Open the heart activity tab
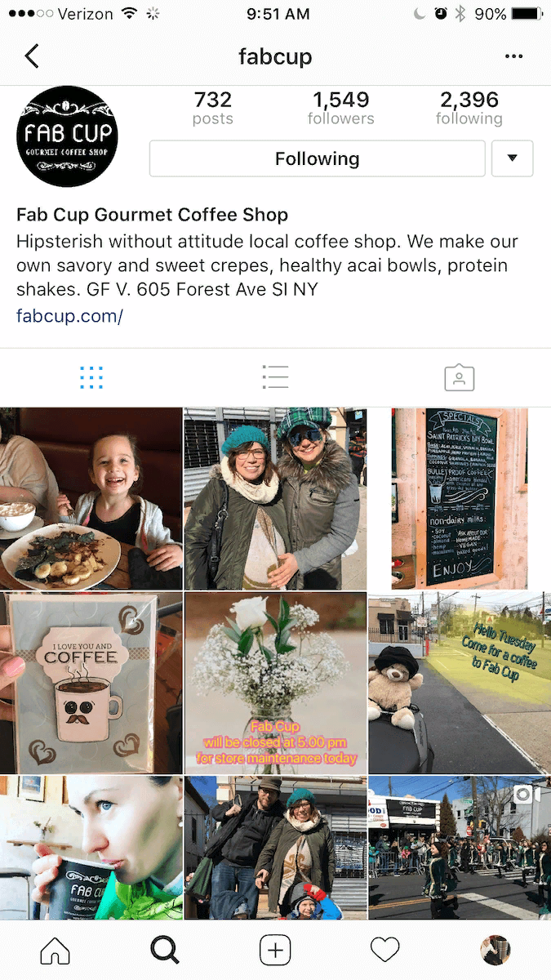Viewport: 551px width, 980px height. click(385, 950)
